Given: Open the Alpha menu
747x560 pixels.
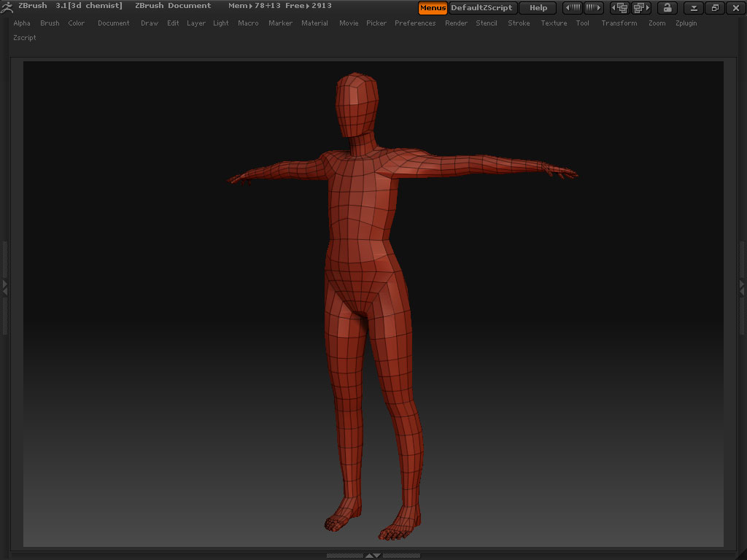Looking at the screenshot, I should [22, 23].
